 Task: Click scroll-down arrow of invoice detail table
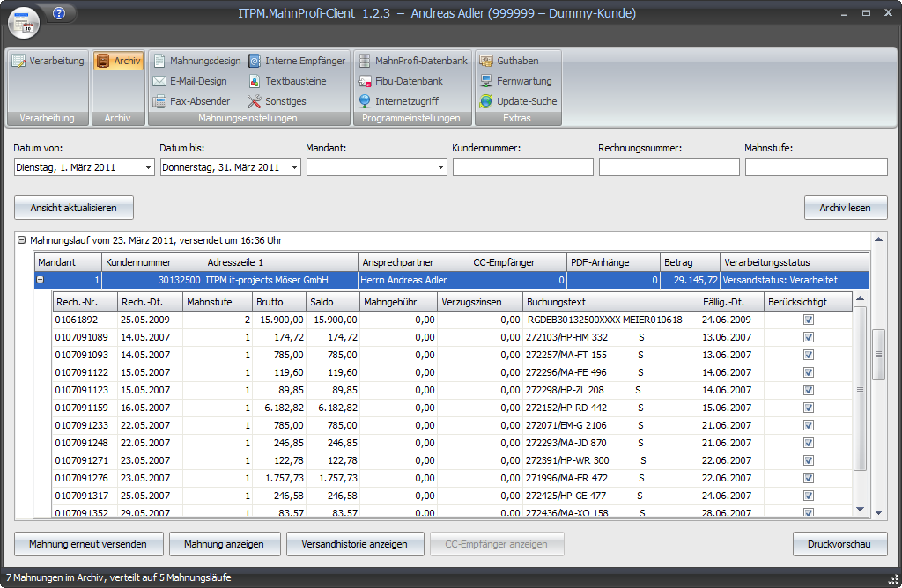coord(860,510)
